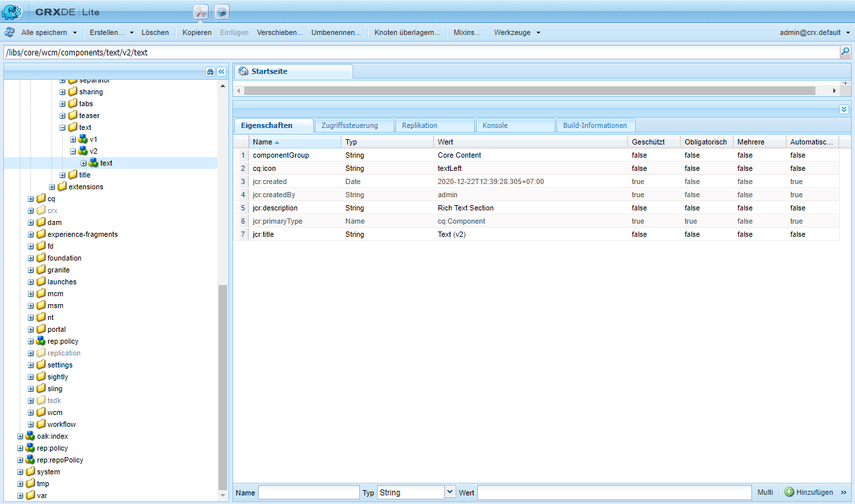Click the double-arrow icon beside Hinzufügen
This screenshot has width=855, height=504.
tap(844, 493)
